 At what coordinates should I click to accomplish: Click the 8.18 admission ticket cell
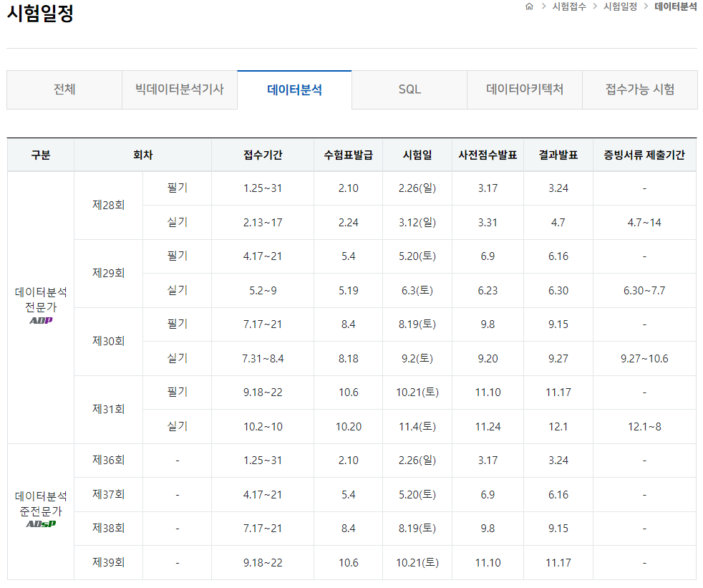(x=349, y=359)
